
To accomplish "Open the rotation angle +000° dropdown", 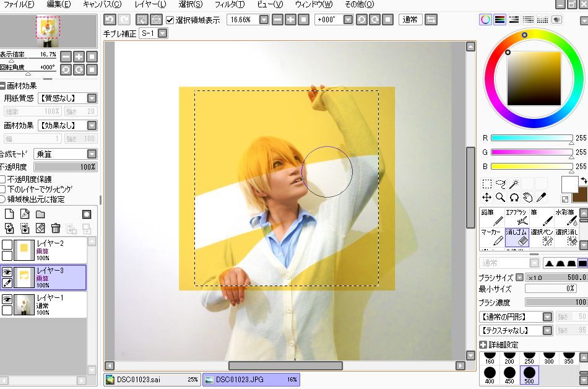I will point(348,19).
